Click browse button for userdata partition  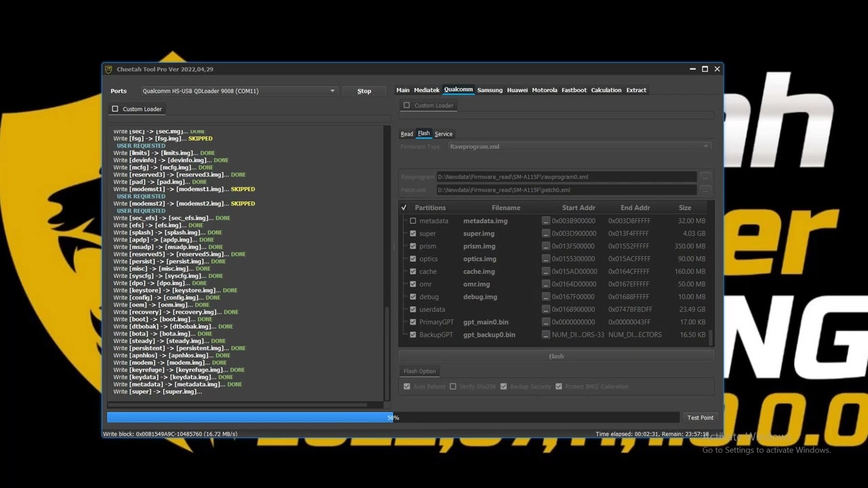(x=546, y=310)
